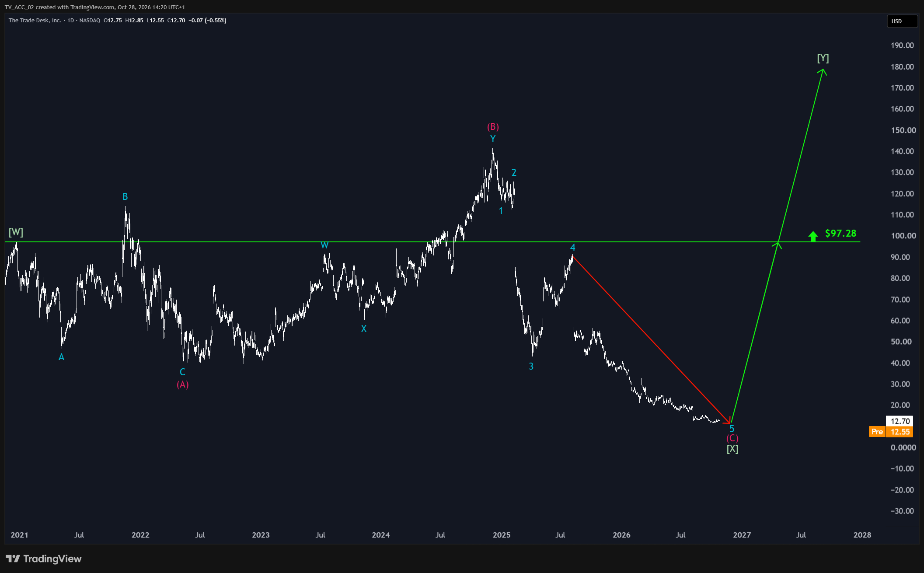Click the 2027 year label on time axis
The image size is (924, 573).
742,535
